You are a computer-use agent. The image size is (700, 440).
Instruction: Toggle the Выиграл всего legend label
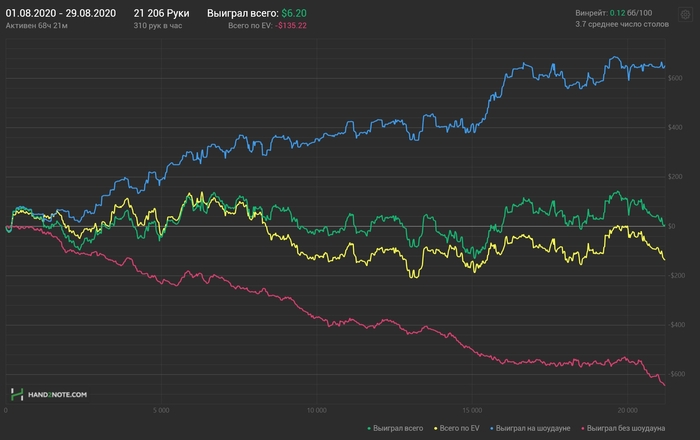(402, 429)
